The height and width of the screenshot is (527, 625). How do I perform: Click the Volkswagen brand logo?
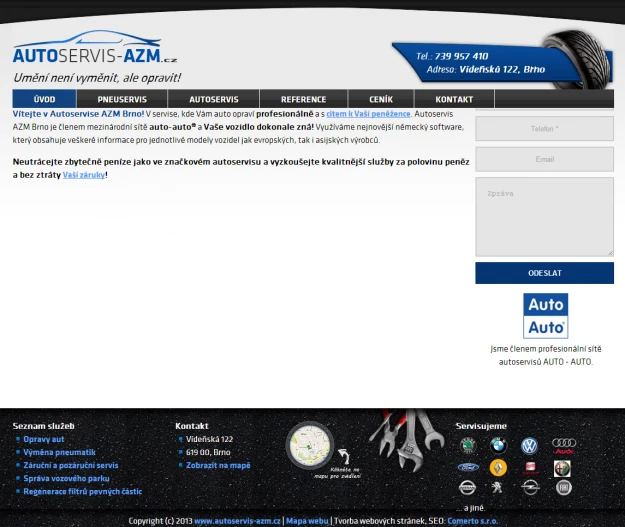529,446
